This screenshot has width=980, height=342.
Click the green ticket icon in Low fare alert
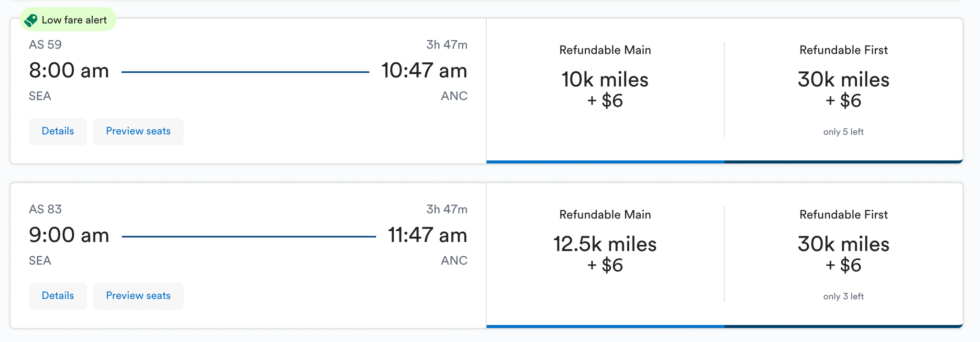[x=32, y=19]
